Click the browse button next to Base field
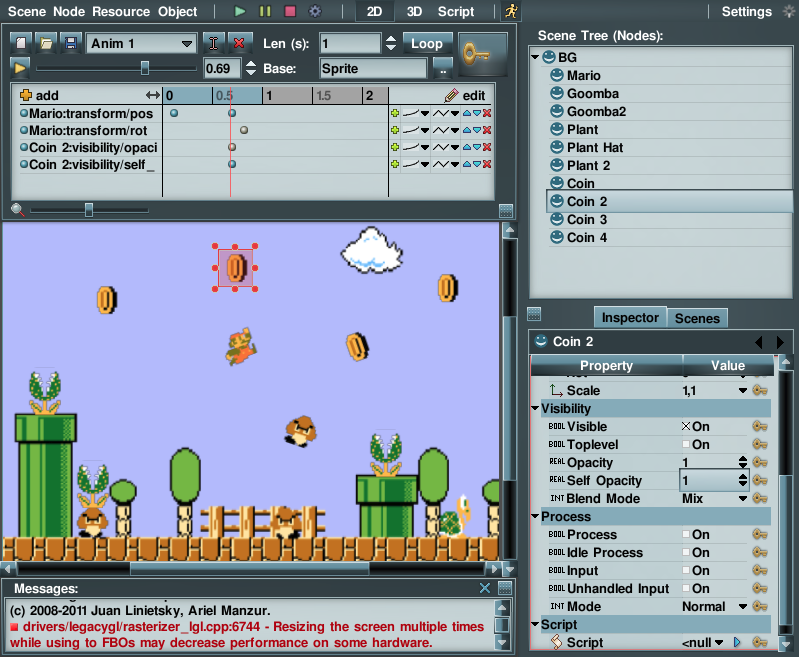Screen dimensions: 799x657 pos(443,68)
